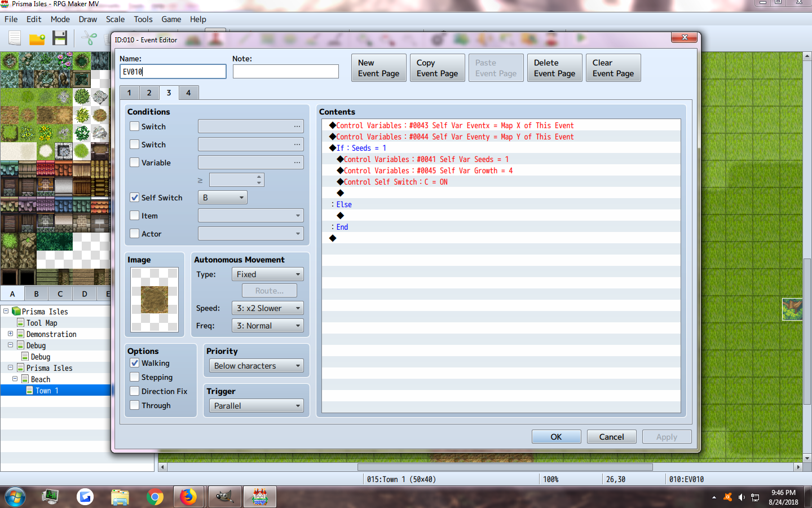The width and height of the screenshot is (812, 508).
Task: Collapse the Beach map tree node
Action: click(x=15, y=379)
